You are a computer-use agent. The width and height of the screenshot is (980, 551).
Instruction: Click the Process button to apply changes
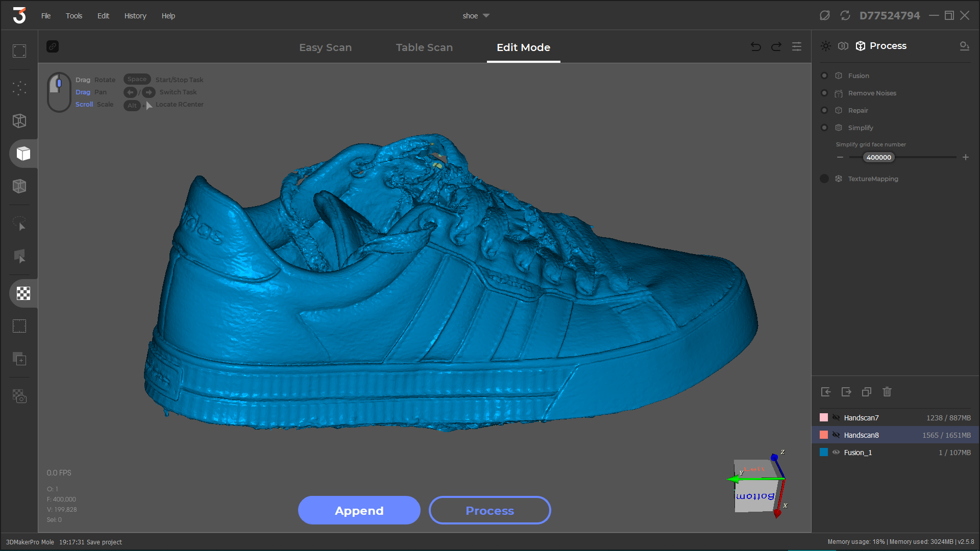491,511
